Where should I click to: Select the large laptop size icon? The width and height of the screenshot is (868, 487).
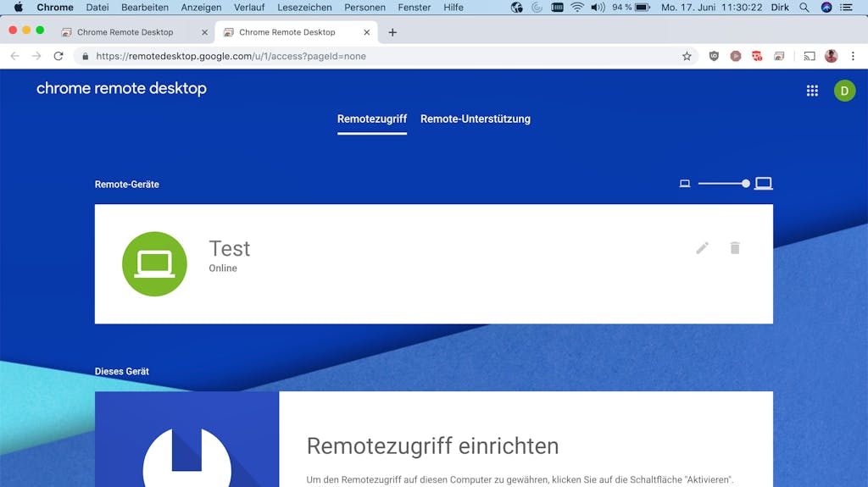(x=764, y=184)
